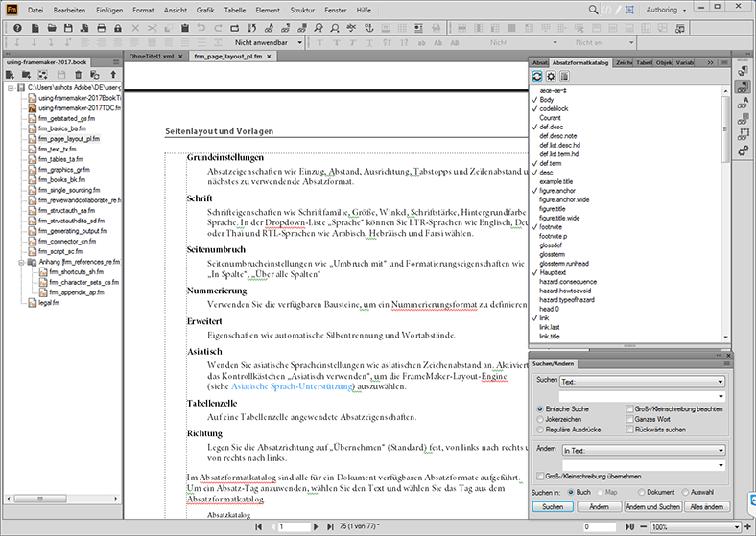Check Groß-/Kleinschreibung beachten option

pyautogui.click(x=630, y=408)
